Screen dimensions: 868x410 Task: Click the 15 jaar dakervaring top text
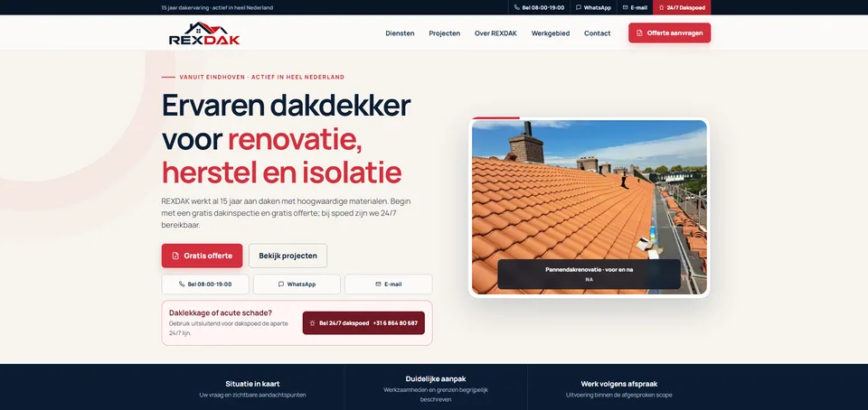click(x=217, y=8)
